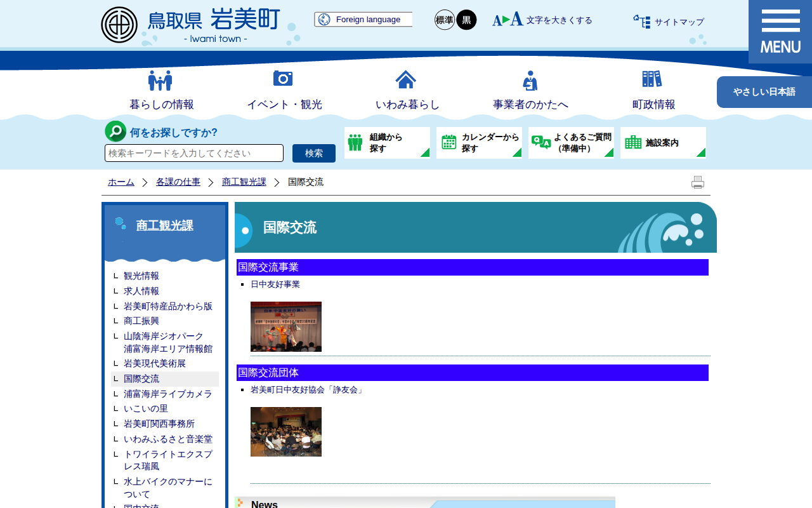Image resolution: width=812 pixels, height=508 pixels.
Task: Click カレンダーから探す button
Action: point(479,143)
